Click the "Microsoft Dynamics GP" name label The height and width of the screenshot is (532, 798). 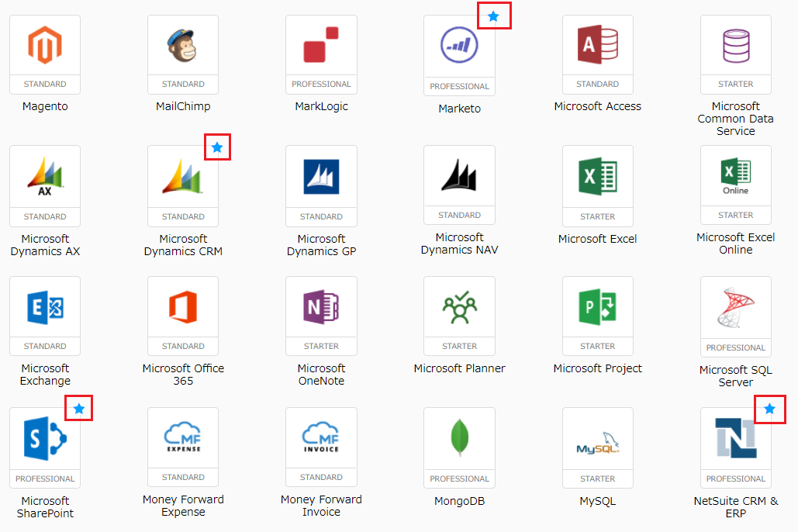click(x=321, y=245)
